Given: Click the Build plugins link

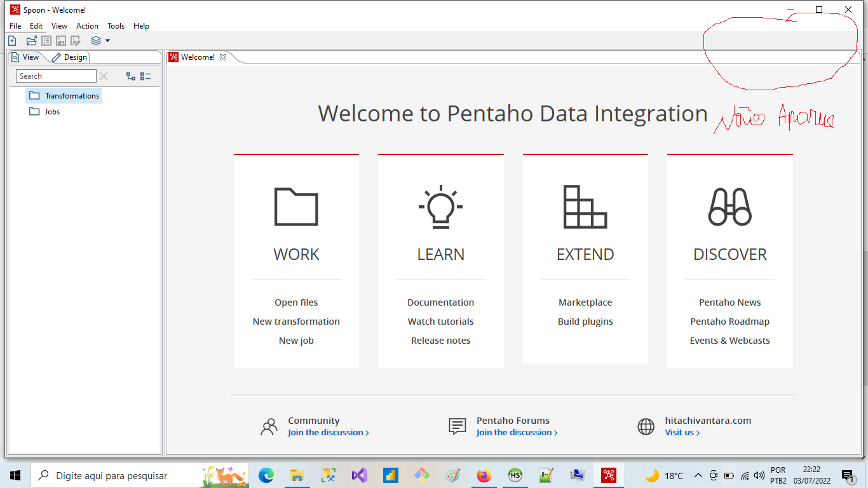Looking at the screenshot, I should point(585,322).
